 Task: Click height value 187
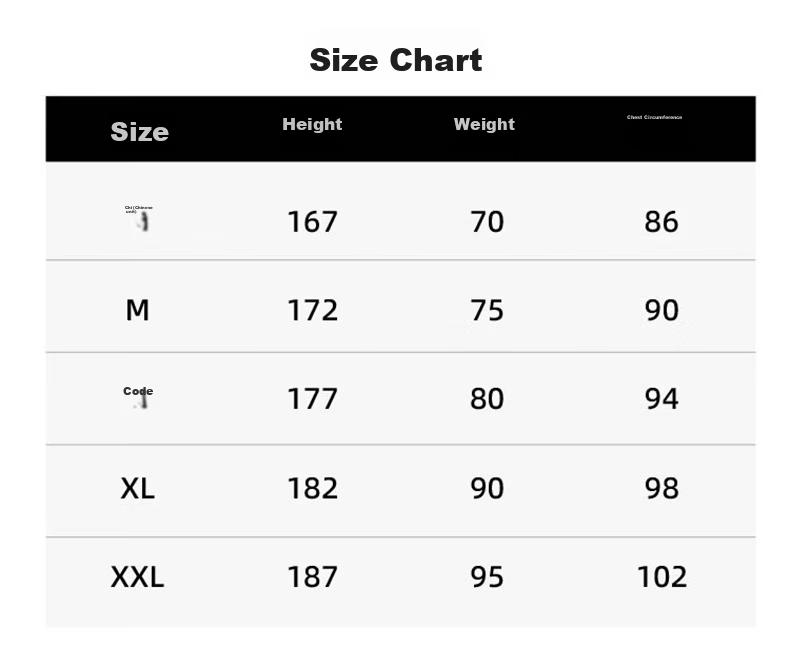[x=312, y=577]
